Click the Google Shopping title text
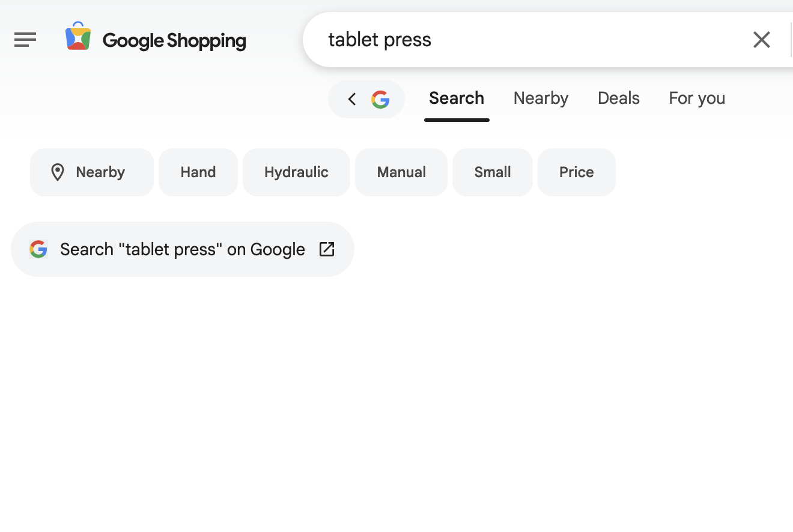 pyautogui.click(x=174, y=41)
